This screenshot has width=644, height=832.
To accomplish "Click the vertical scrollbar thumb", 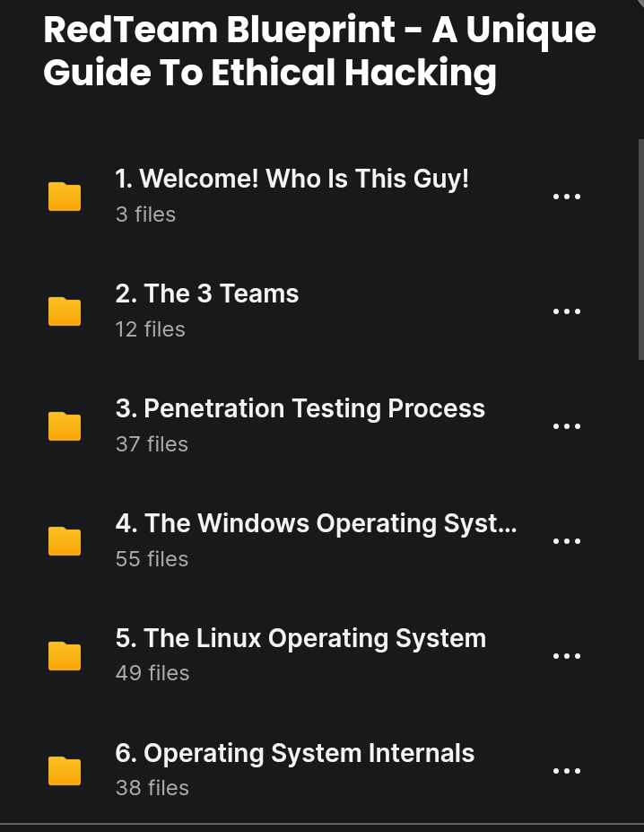I will (x=640, y=250).
